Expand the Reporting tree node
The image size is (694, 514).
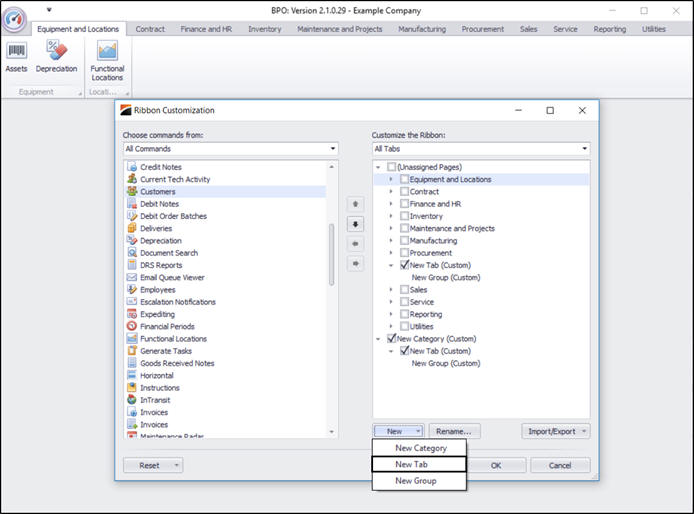[x=391, y=314]
